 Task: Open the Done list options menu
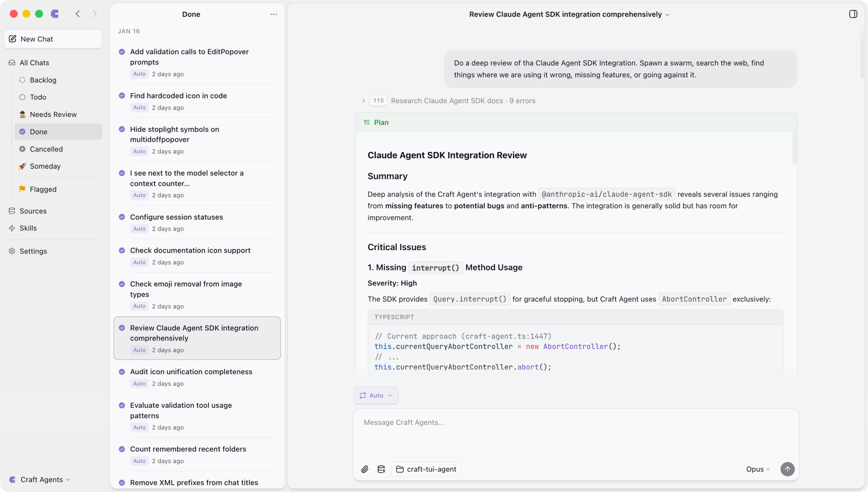[274, 14]
